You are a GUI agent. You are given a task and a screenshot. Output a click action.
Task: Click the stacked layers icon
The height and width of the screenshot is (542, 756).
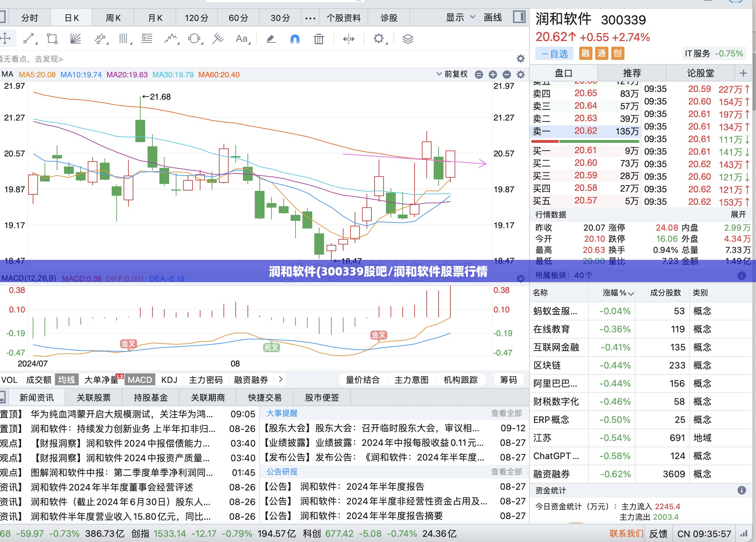(x=408, y=39)
